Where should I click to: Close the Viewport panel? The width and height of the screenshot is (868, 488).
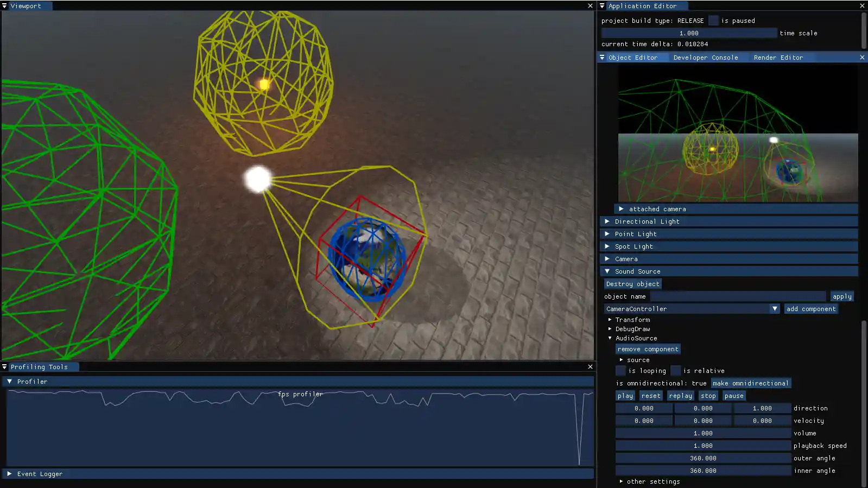click(x=590, y=6)
